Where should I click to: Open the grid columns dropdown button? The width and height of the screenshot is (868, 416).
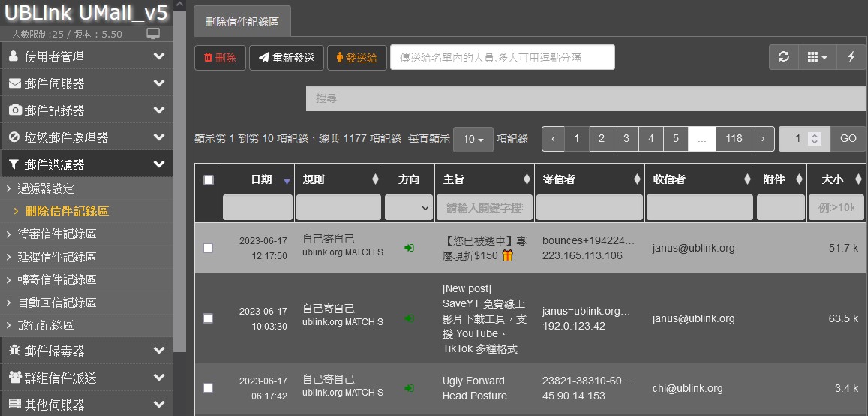point(817,57)
